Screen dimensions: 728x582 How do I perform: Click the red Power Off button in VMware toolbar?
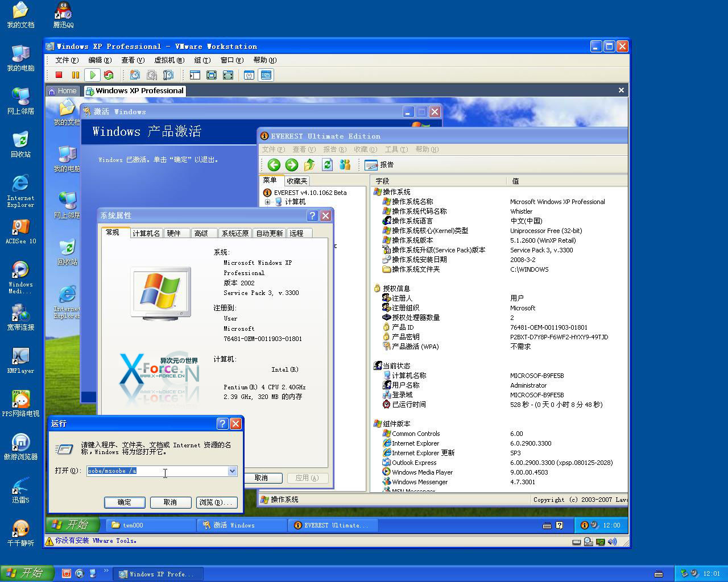point(59,75)
